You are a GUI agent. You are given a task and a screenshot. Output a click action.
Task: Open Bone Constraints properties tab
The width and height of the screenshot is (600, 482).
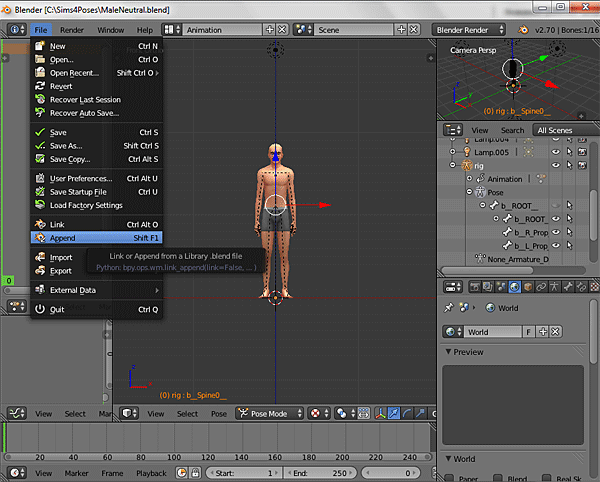(581, 287)
